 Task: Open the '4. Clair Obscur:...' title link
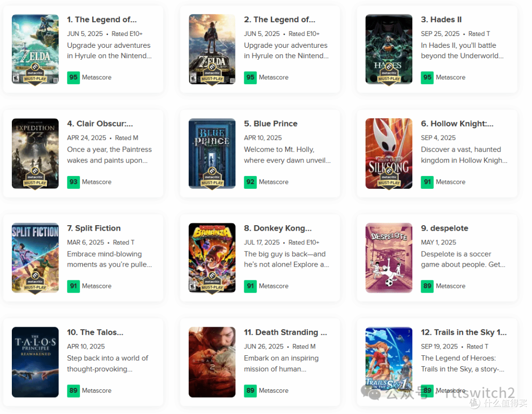(100, 124)
